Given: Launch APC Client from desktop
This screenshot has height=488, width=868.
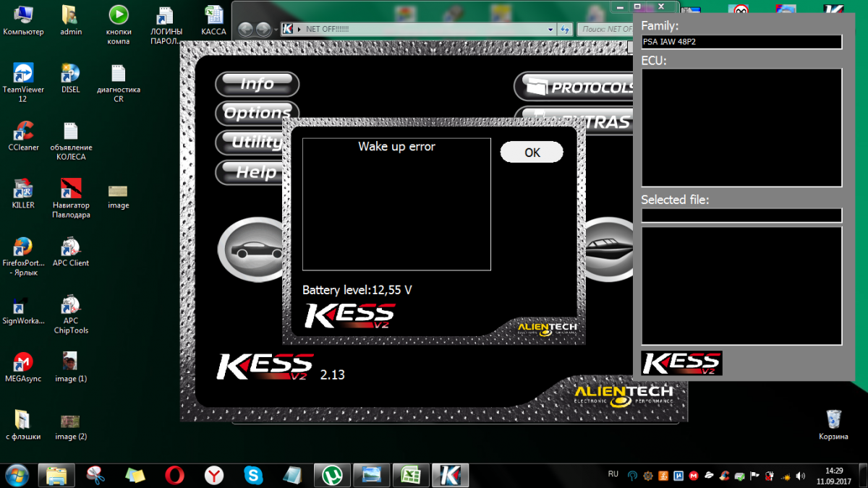Looking at the screenshot, I should click(71, 252).
